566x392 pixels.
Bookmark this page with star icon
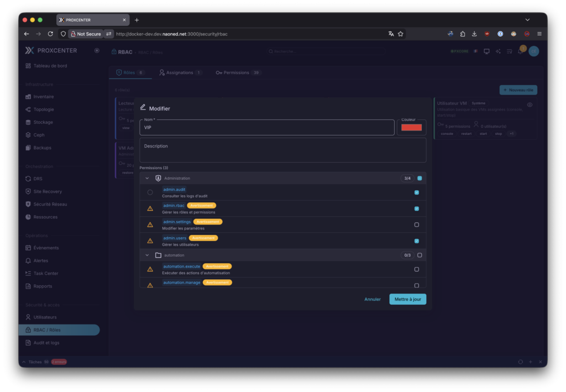pyautogui.click(x=401, y=34)
